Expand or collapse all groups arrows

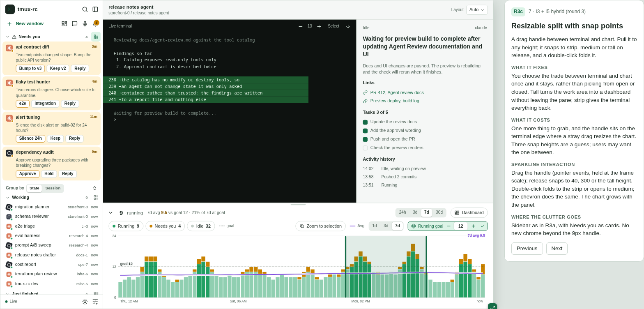pyautogui.click(x=94, y=188)
